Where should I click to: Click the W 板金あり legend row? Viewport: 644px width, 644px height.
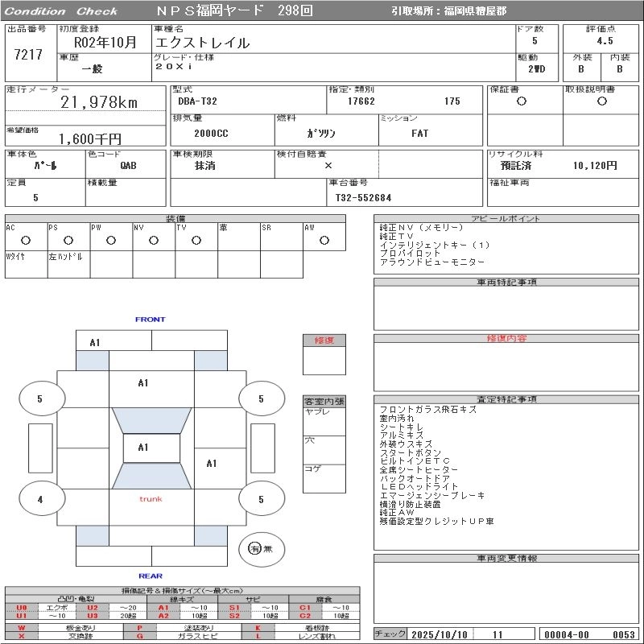(64, 628)
